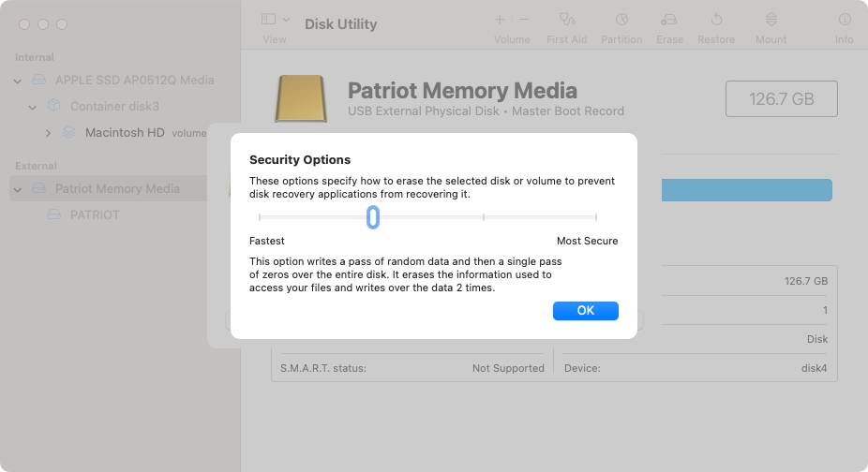Select Patriot Memory Media in sidebar
Screen dimensions: 868x472
[x=117, y=188]
